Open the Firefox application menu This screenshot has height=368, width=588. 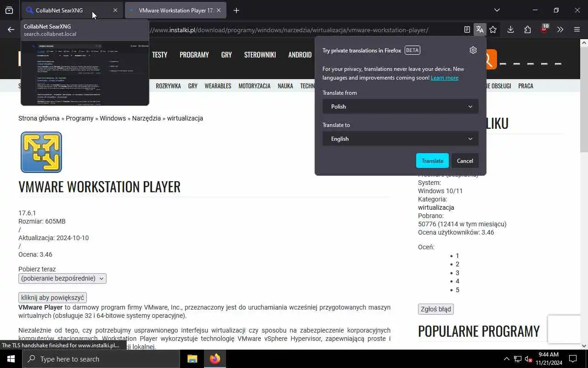577,29
